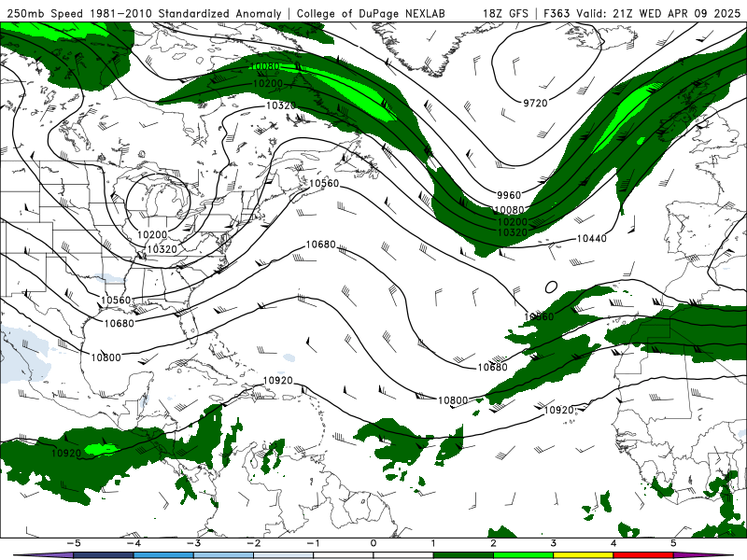The height and width of the screenshot is (560, 747).
Task: Click the '9720' height contour label
Action: click(535, 103)
